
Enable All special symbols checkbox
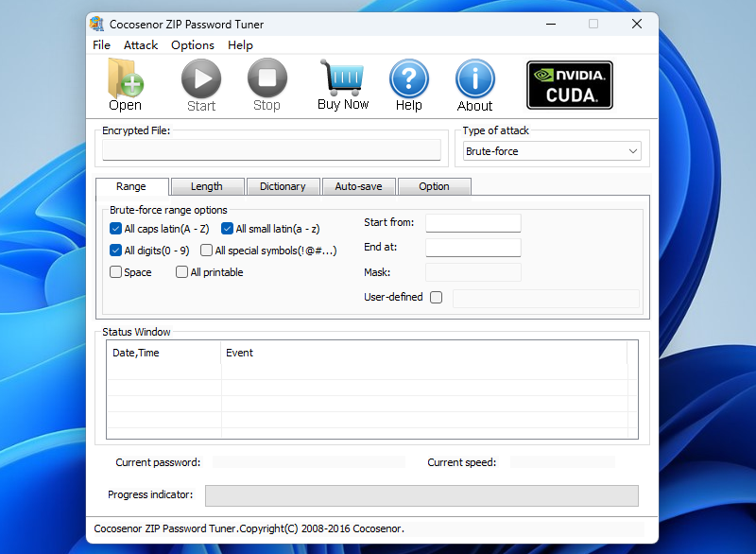pos(206,251)
